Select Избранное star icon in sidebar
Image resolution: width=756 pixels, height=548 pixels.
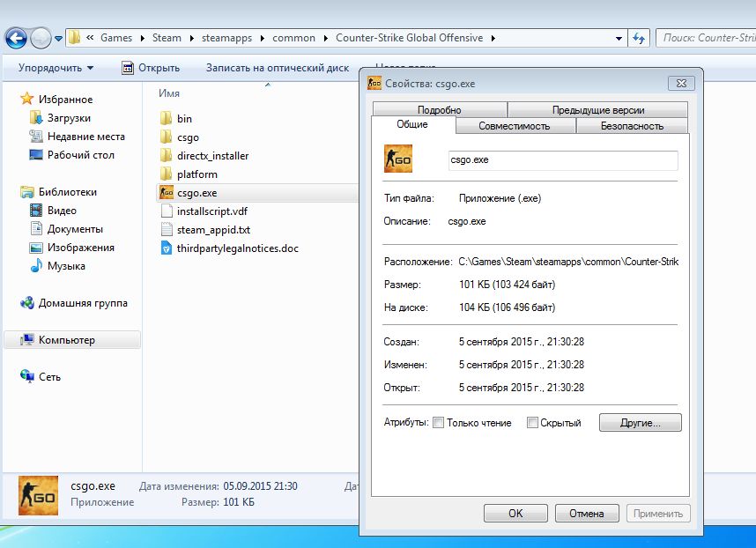click(x=27, y=99)
